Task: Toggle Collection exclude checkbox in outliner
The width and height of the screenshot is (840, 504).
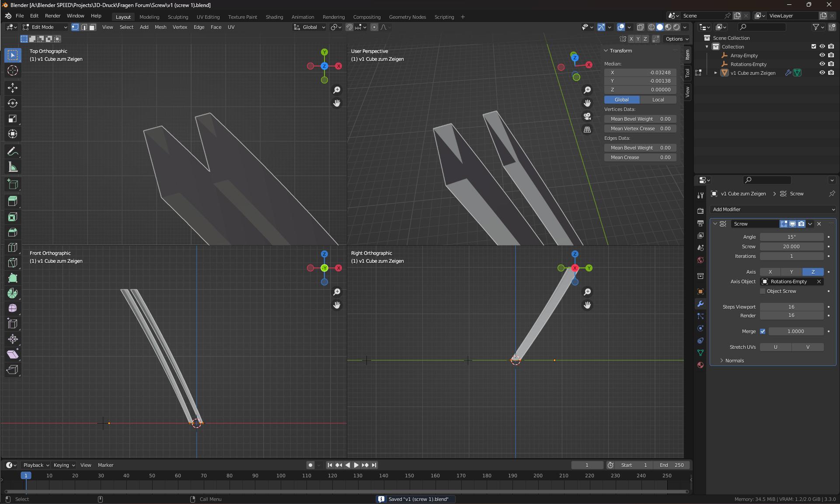Action: pyautogui.click(x=814, y=47)
